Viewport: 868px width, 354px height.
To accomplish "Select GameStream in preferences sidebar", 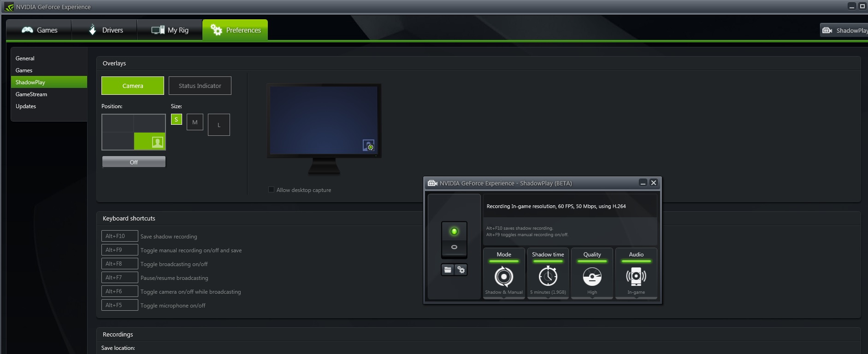I will [49, 94].
